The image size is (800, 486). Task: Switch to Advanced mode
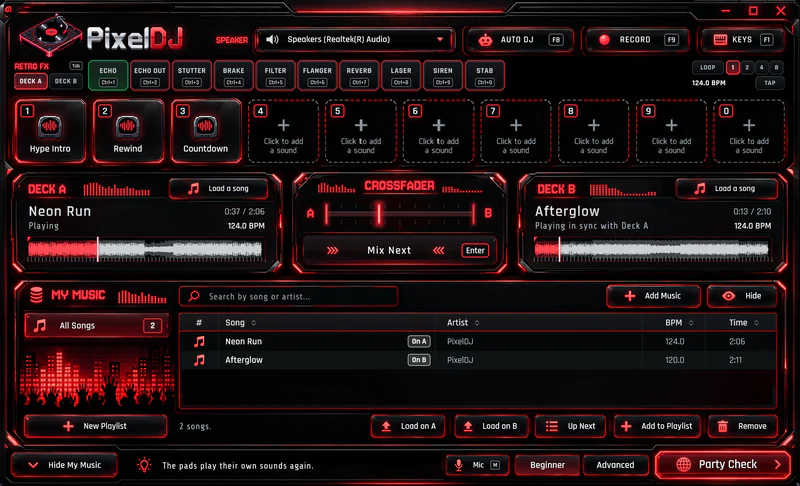615,465
